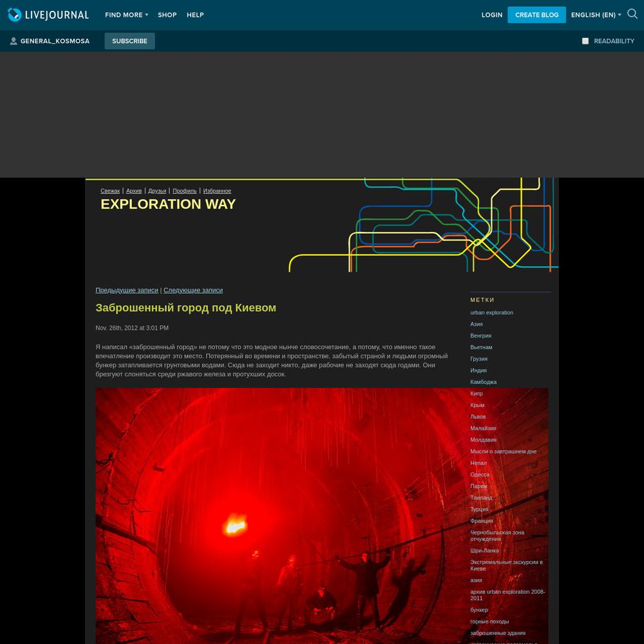
Task: Select the Крым tag
Action: pos(477,405)
